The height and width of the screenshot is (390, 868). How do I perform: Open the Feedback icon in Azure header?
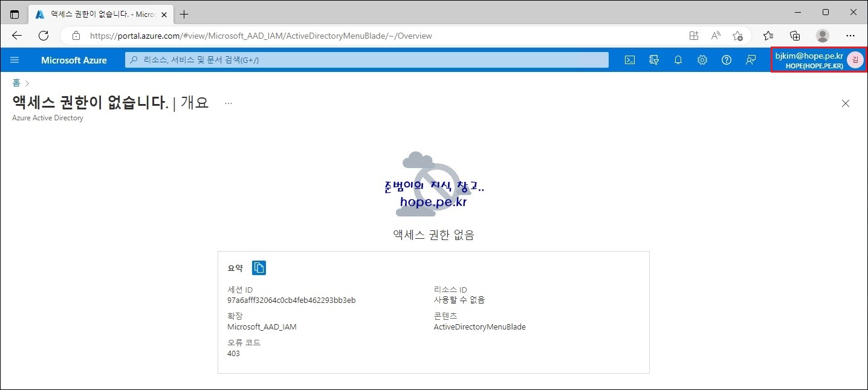click(x=751, y=60)
